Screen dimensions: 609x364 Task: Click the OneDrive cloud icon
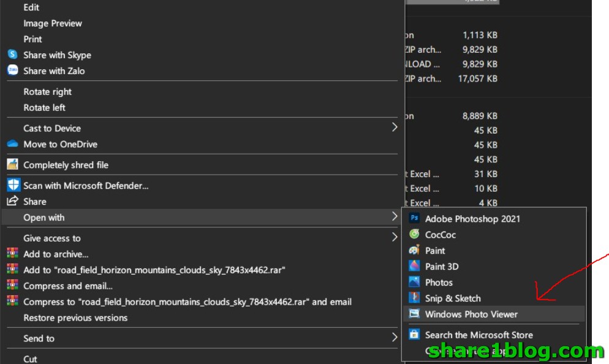pos(12,143)
